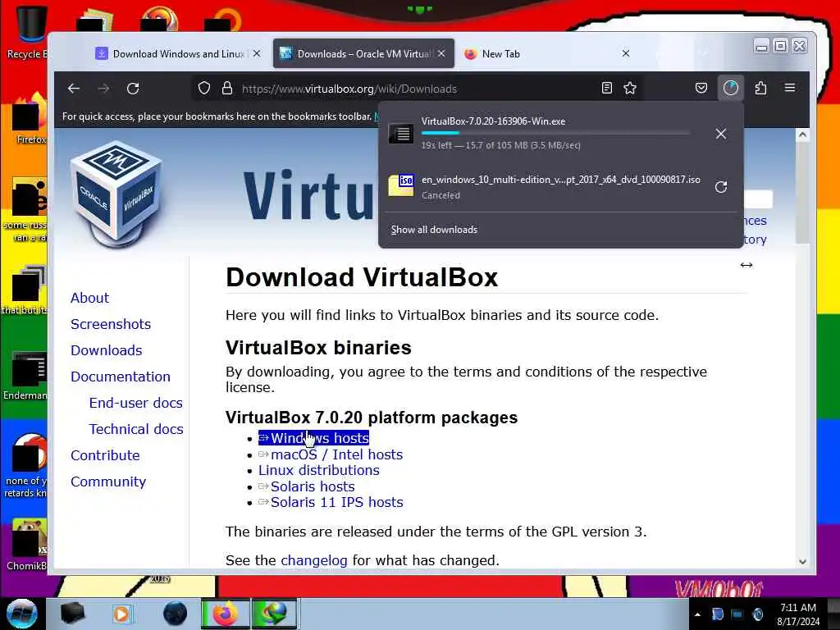Screen dimensions: 840x630
Task: Open the Linux distributions link
Action: (x=319, y=470)
